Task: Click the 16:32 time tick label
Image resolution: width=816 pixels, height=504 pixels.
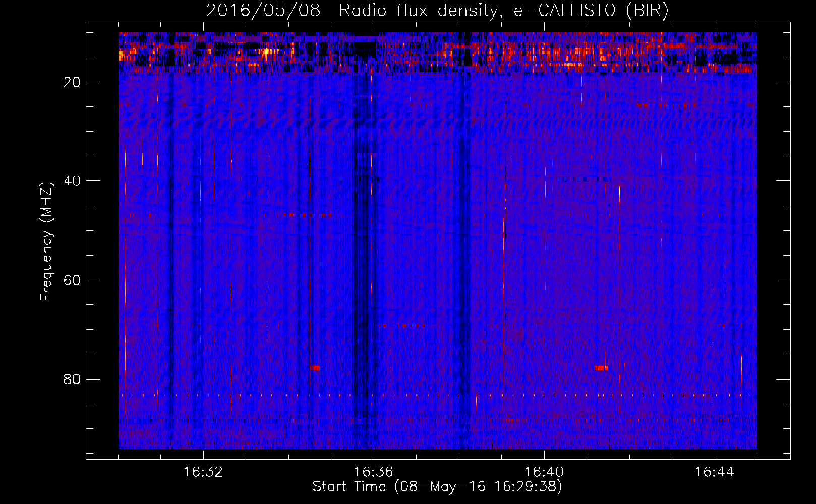Action: tap(203, 472)
